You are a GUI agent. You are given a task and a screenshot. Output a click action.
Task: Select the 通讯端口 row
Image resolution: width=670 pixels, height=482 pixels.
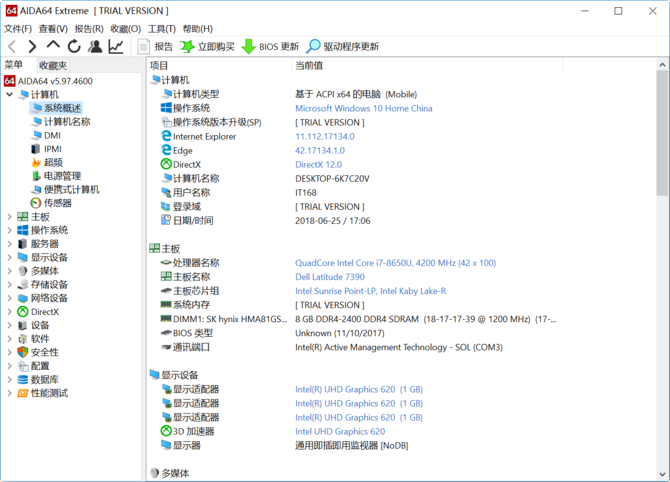coord(331,347)
